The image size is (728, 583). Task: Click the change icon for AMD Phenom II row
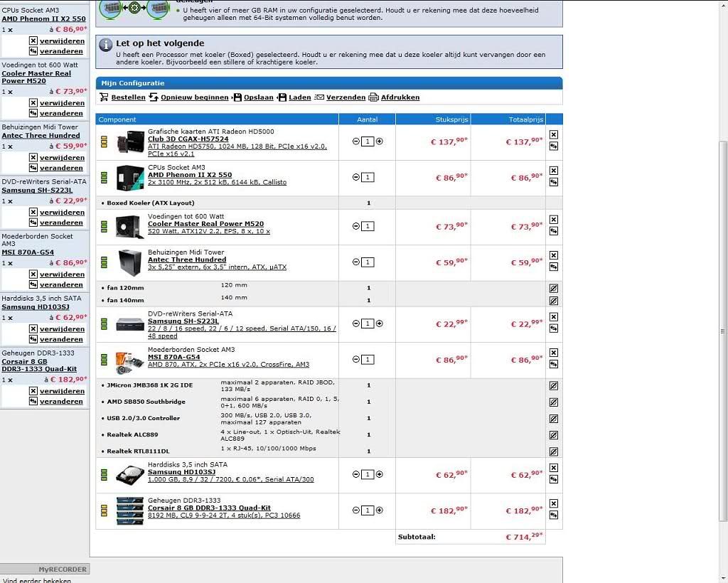(554, 182)
